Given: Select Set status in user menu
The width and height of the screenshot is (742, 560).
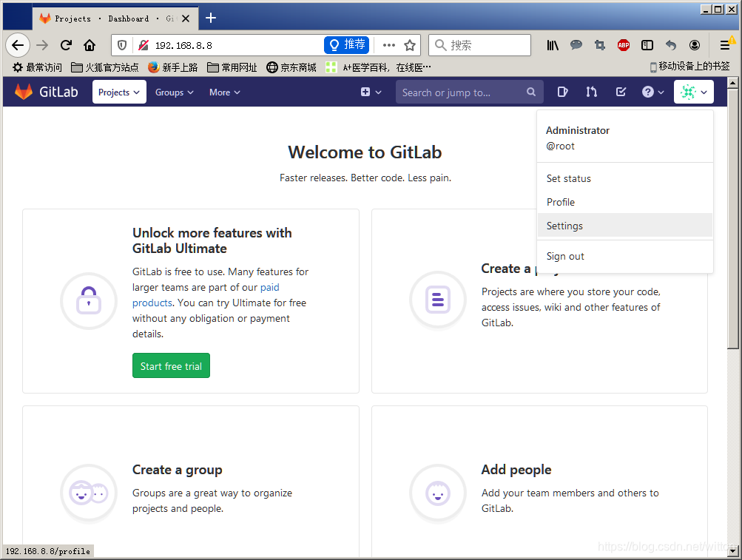Looking at the screenshot, I should click(x=625, y=178).
